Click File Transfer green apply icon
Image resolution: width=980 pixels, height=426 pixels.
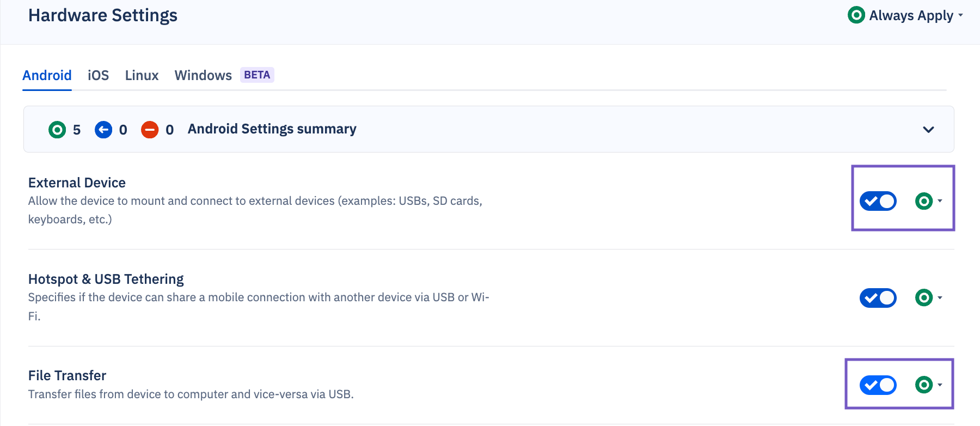[924, 385]
